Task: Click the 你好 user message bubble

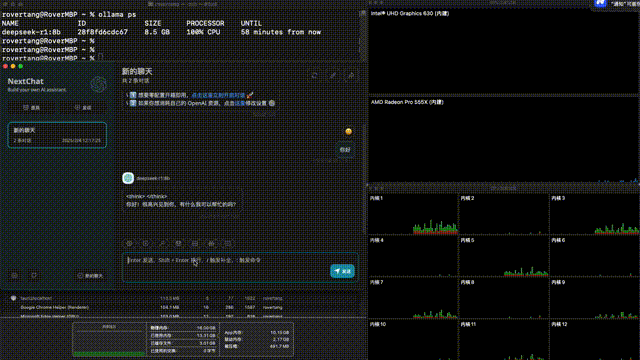Action: pos(345,150)
